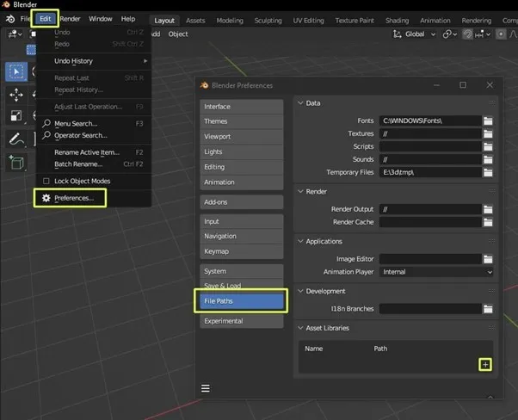
Task: Browse folder for the Textures path
Action: pyautogui.click(x=488, y=133)
